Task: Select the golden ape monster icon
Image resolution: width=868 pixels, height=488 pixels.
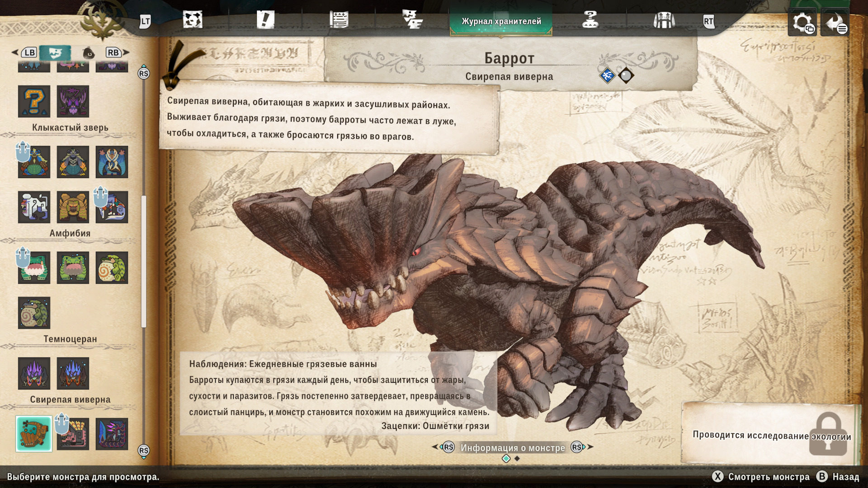Action: click(73, 207)
